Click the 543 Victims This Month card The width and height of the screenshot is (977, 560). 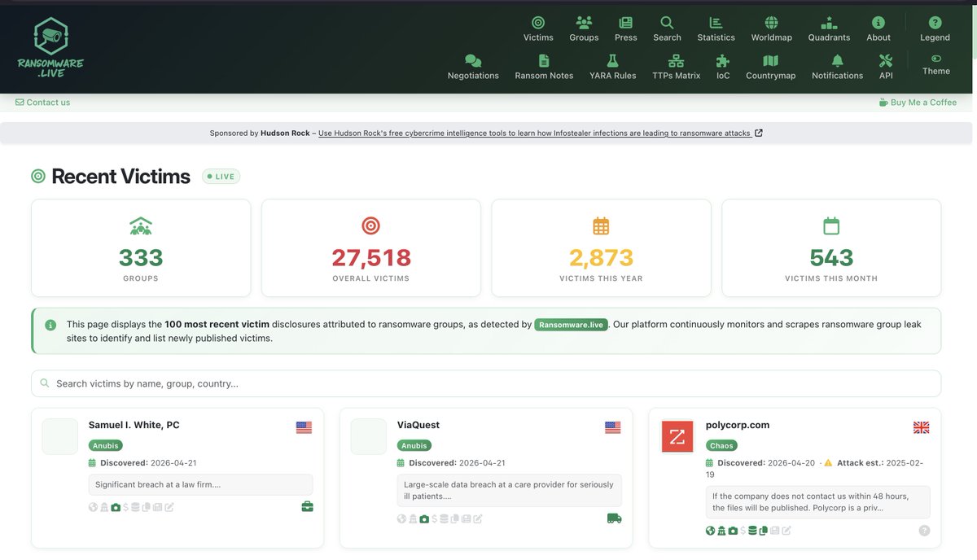click(x=831, y=248)
